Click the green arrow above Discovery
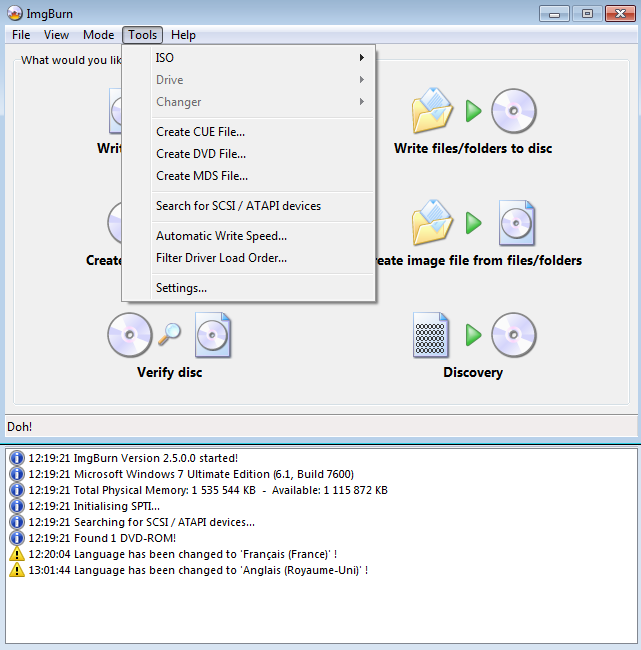This screenshot has width=641, height=650. [x=473, y=335]
